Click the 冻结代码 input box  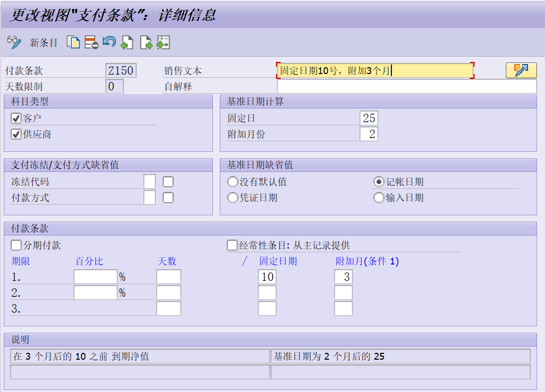pos(149,181)
